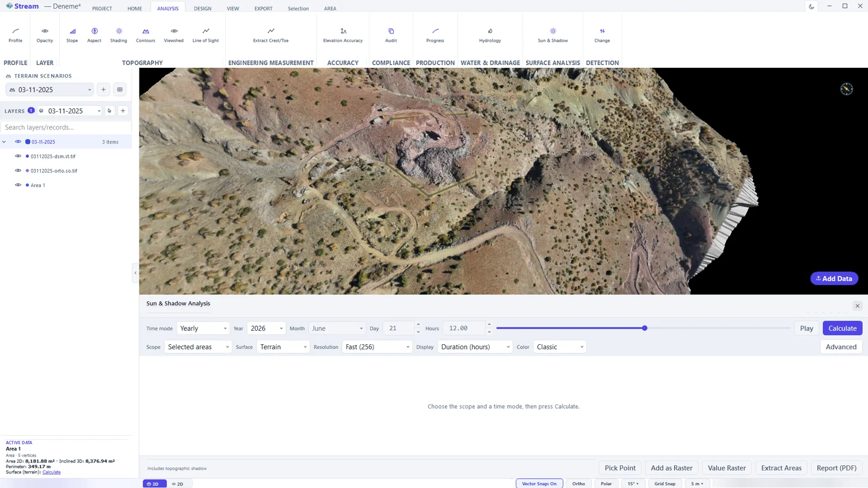
Task: Select the Shading tool
Action: tap(118, 35)
